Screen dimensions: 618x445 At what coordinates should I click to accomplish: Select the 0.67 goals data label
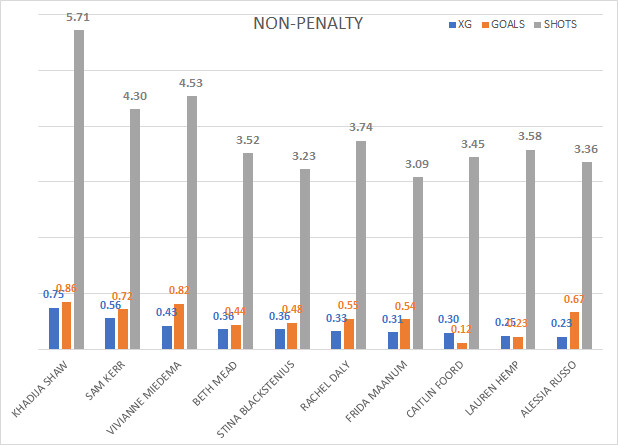click(x=574, y=300)
